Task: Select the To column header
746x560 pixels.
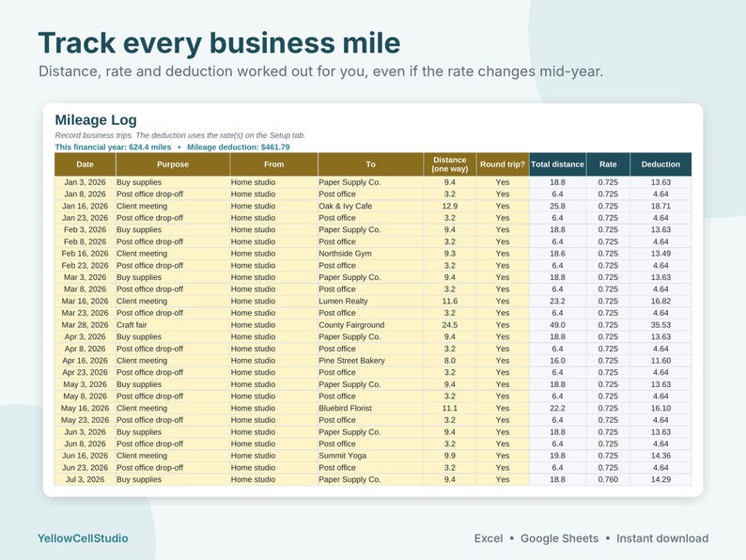Action: coord(370,164)
